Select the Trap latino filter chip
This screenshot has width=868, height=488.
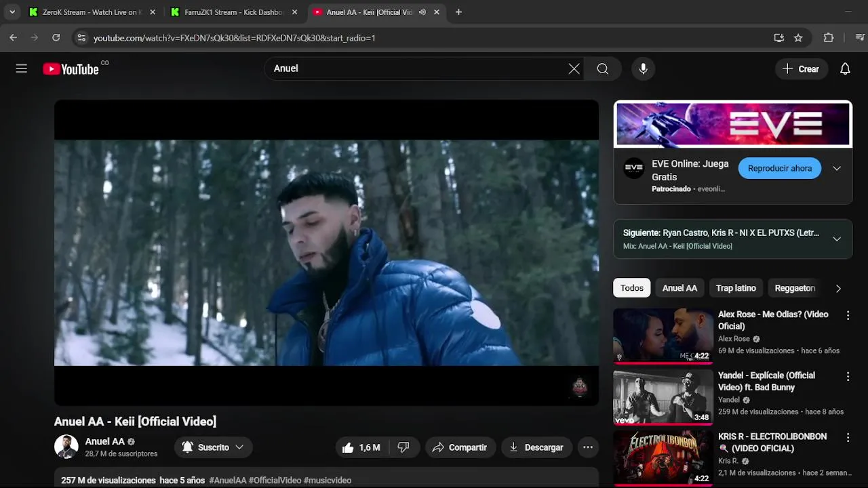pos(736,288)
